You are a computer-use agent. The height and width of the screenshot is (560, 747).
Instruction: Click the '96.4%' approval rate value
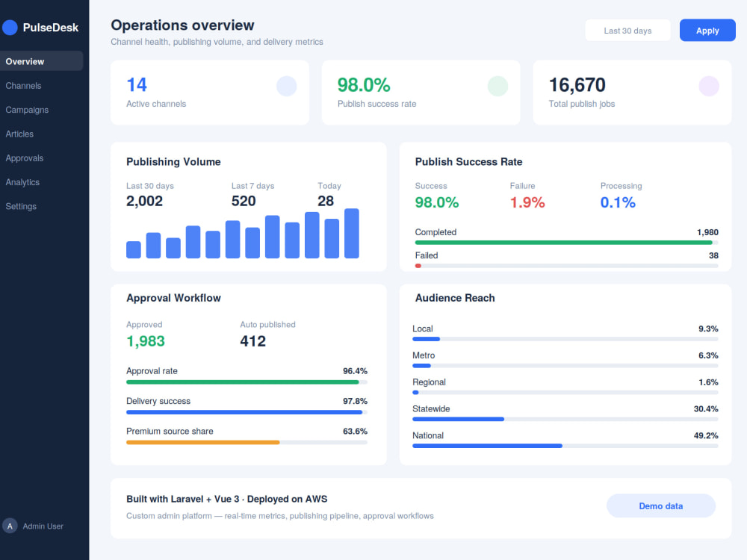pyautogui.click(x=355, y=371)
